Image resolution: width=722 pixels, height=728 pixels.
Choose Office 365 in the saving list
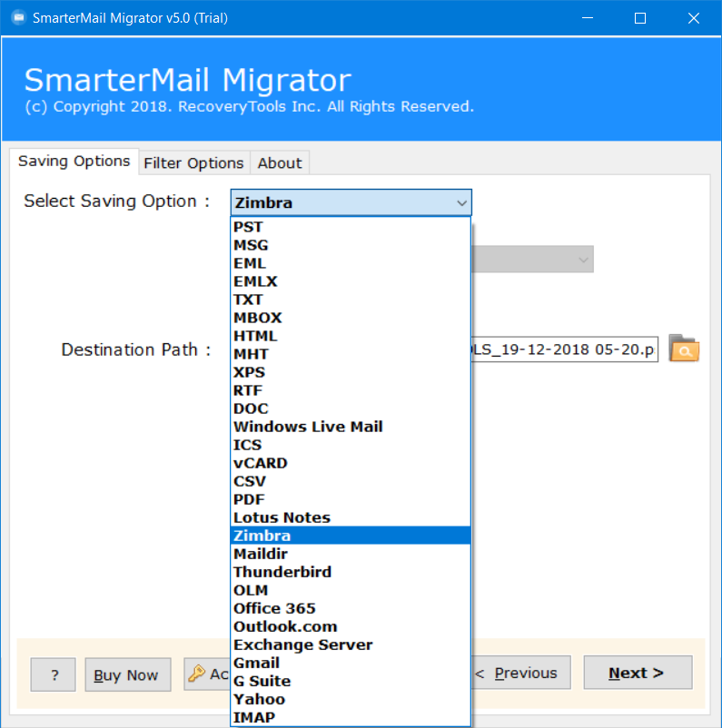point(351,608)
